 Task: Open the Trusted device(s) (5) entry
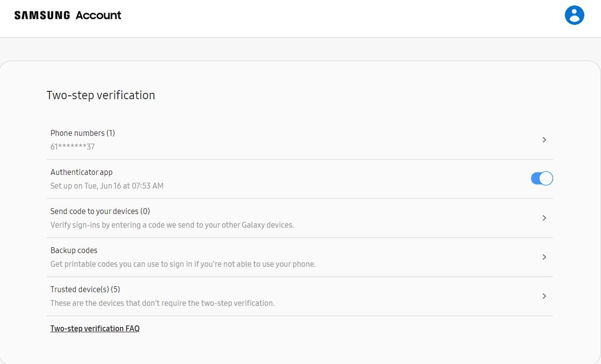pyautogui.click(x=85, y=289)
